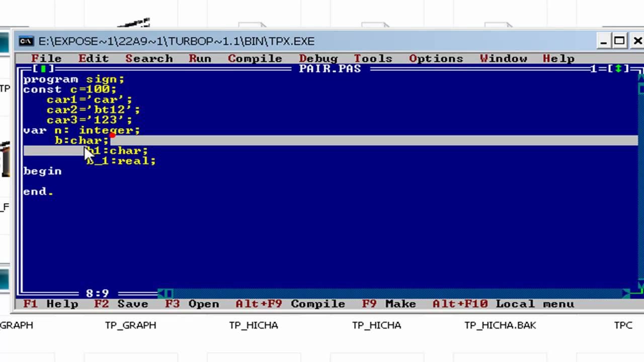644x362 pixels.
Task: Open the File menu
Action: (x=46, y=58)
